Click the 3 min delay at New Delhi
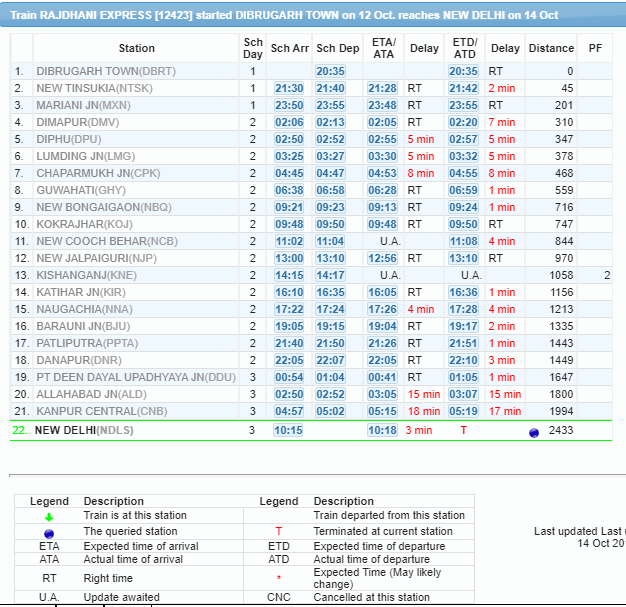Image resolution: width=626 pixels, height=607 pixels. 419,430
